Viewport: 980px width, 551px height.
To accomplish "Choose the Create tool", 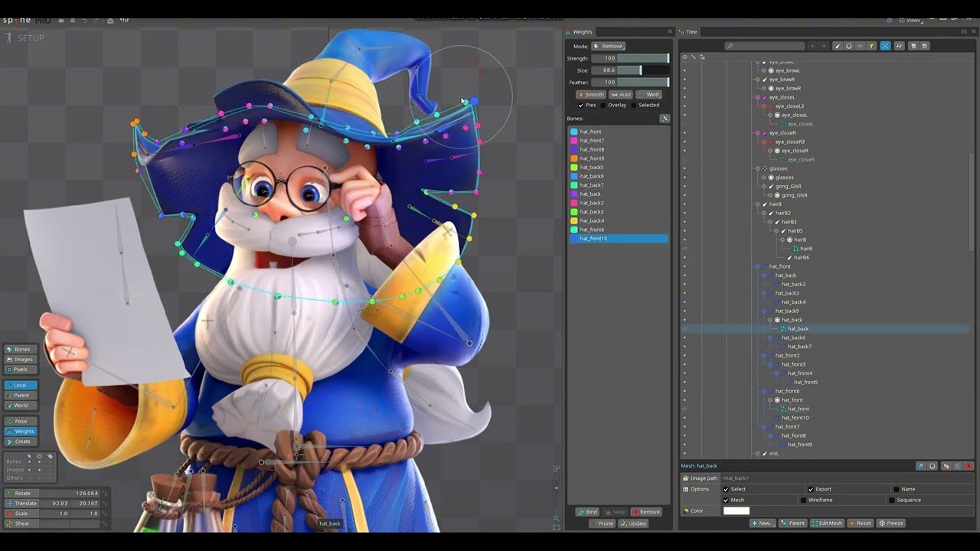I will [21, 441].
